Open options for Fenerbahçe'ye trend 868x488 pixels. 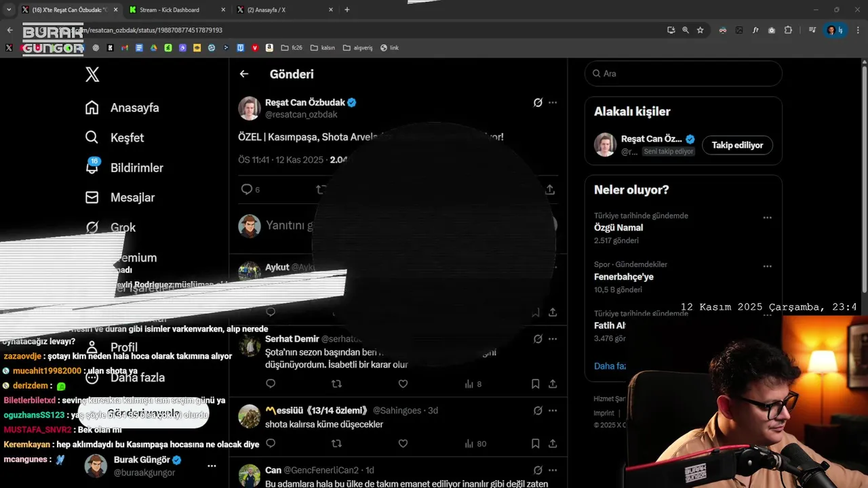tap(768, 266)
